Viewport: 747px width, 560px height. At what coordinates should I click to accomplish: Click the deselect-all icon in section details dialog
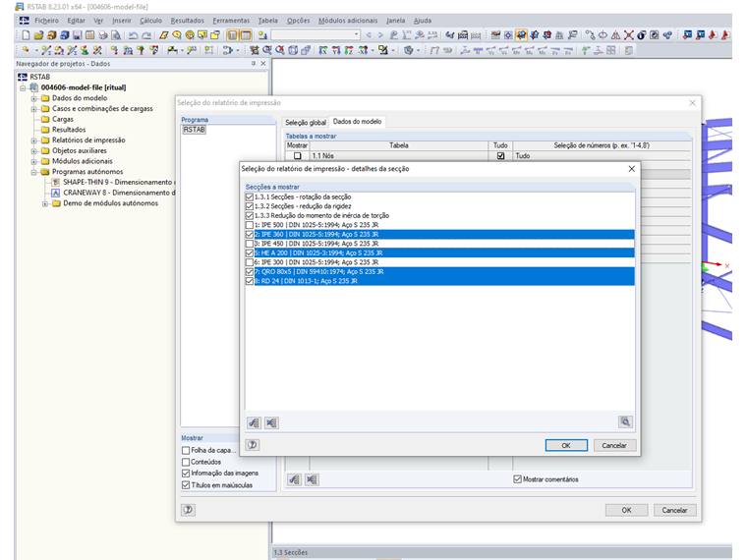pyautogui.click(x=271, y=422)
